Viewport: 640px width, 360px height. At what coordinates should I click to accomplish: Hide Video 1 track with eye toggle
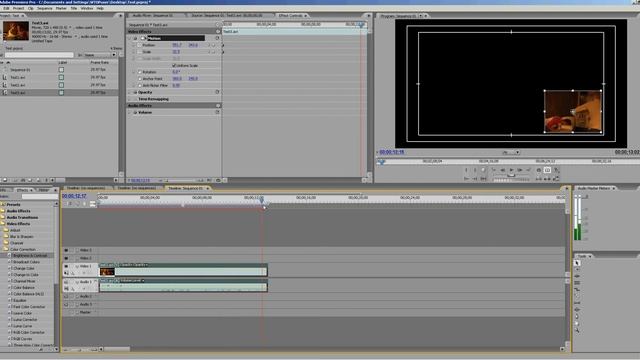coord(66,266)
